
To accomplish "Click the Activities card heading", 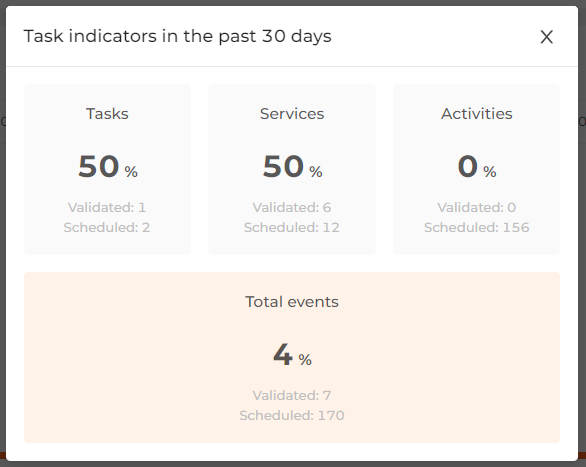I will point(476,114).
